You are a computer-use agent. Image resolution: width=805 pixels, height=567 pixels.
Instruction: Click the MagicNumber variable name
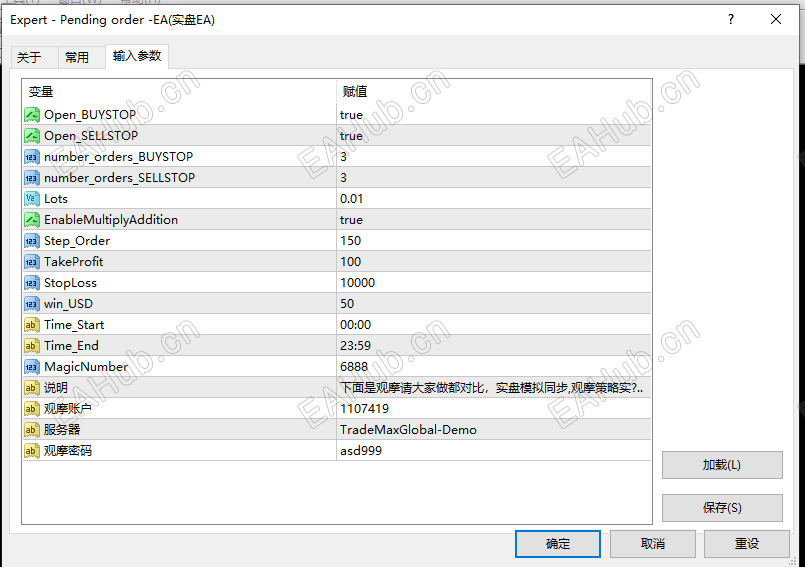[x=86, y=367]
